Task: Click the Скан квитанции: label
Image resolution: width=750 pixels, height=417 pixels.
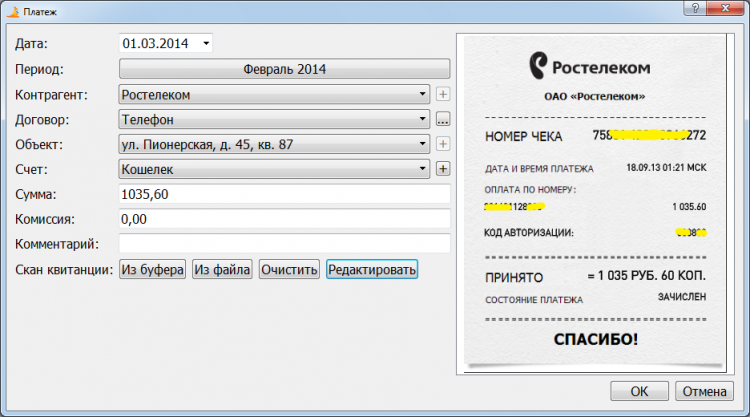Action: click(x=64, y=270)
